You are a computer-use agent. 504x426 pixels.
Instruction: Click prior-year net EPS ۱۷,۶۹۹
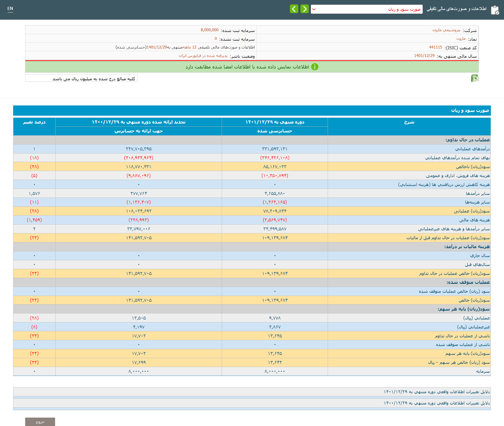[139, 362]
